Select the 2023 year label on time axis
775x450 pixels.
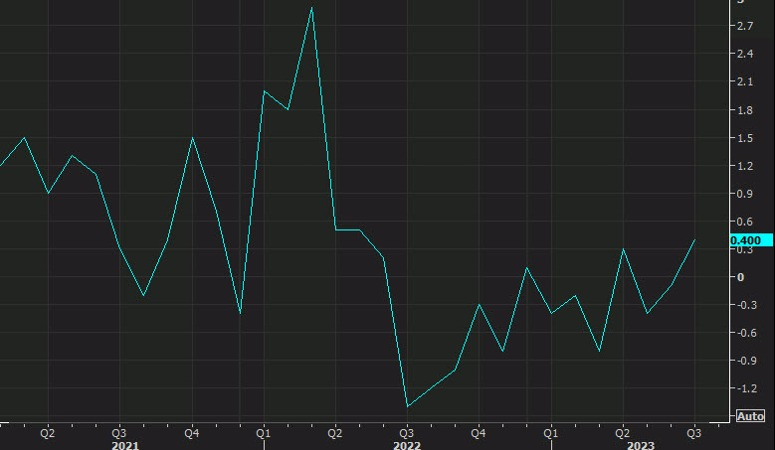coord(640,445)
